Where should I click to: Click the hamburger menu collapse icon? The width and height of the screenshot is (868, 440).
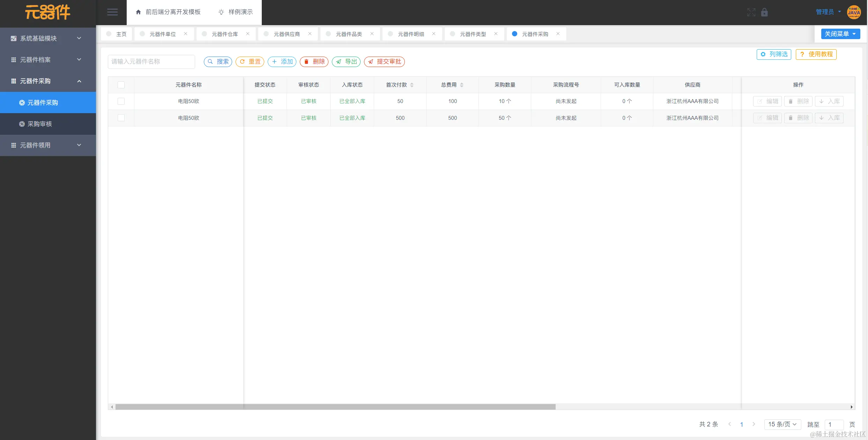pos(112,12)
